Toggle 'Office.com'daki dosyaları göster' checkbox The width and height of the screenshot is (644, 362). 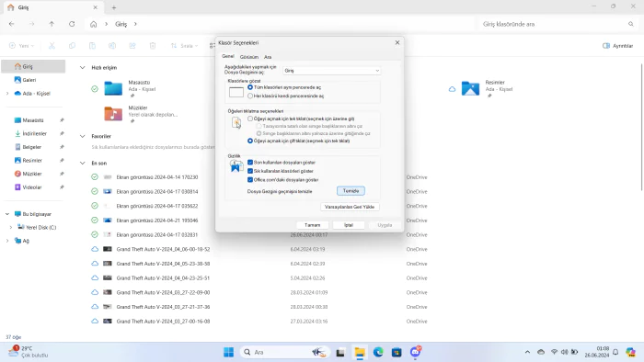coord(250,179)
